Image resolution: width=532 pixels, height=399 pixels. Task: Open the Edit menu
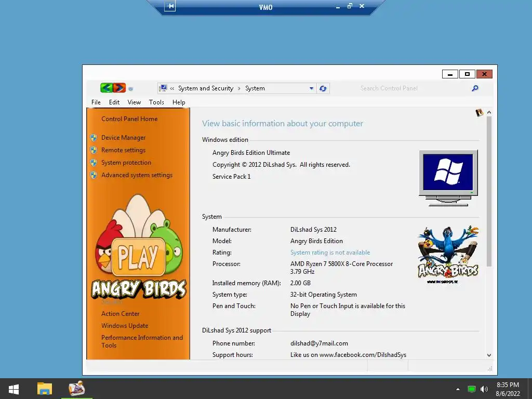pyautogui.click(x=114, y=102)
